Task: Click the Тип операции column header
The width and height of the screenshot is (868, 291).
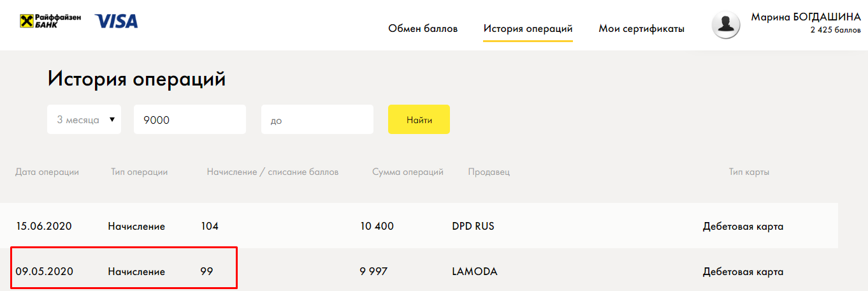Action: [140, 172]
